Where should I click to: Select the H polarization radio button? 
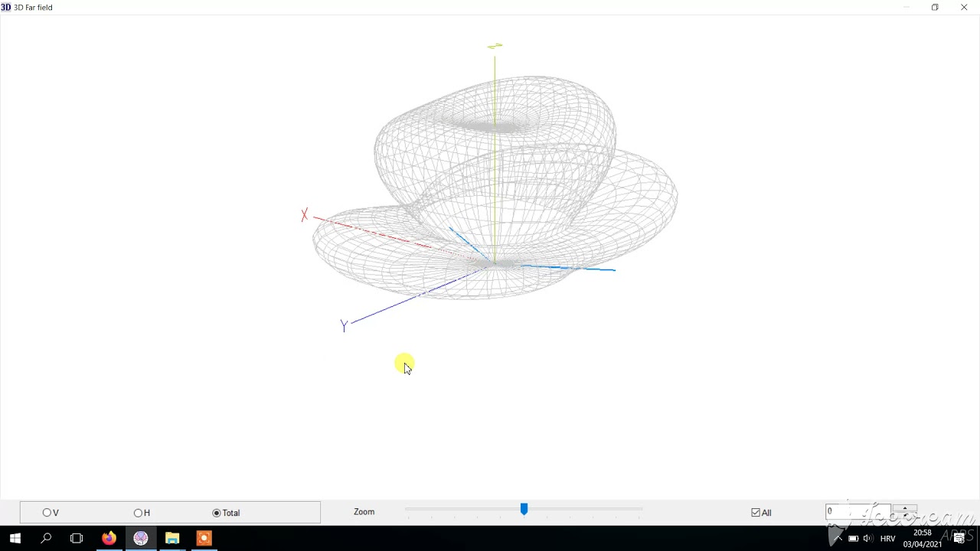pos(138,513)
